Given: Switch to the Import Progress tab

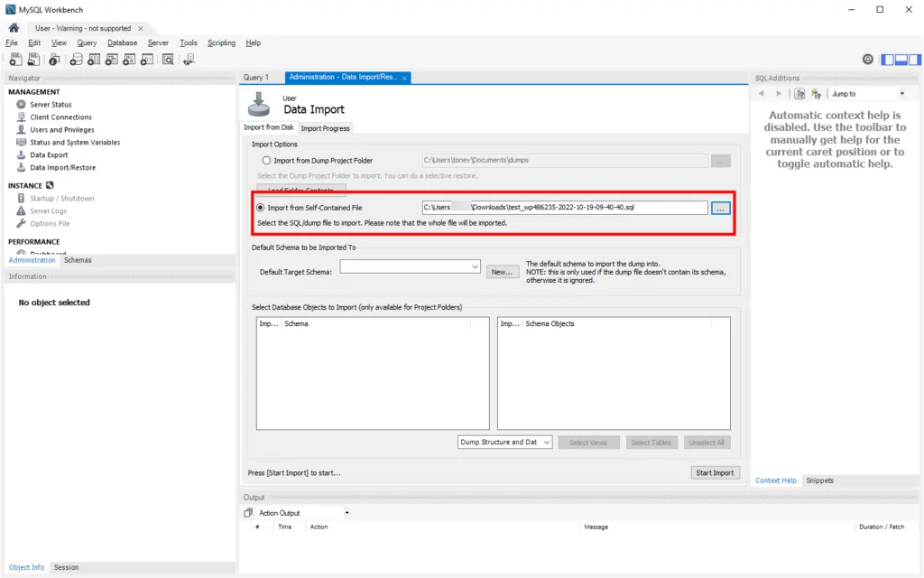Looking at the screenshot, I should tap(325, 128).
